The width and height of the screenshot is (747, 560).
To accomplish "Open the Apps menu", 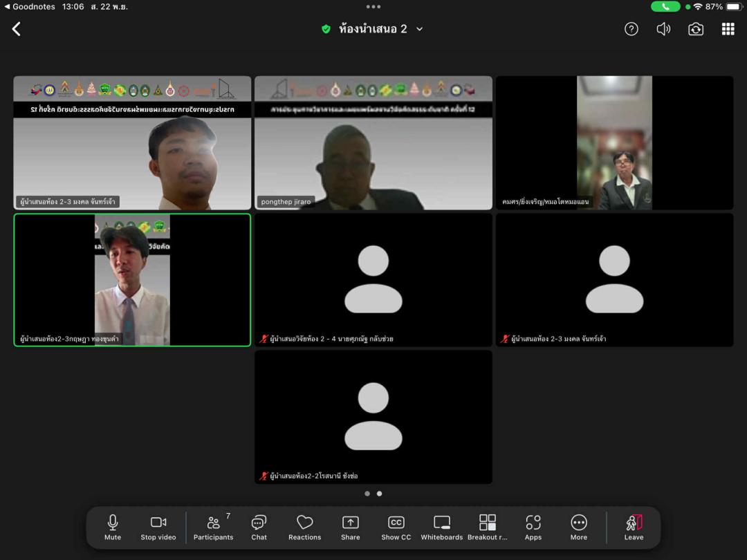I will point(533,528).
